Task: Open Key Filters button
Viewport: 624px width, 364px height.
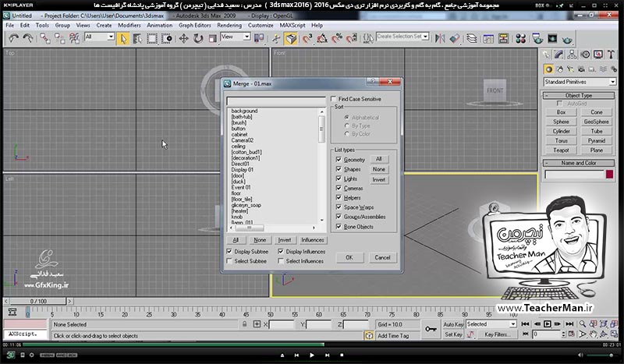Action: click(496, 334)
